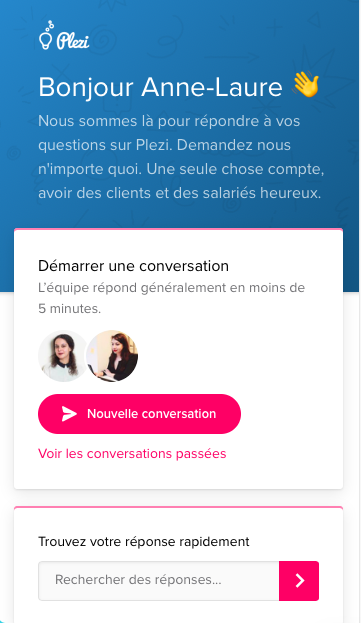Screen dimensions: 361x623
Task: Open Voir les conversations passées
Action: (x=132, y=454)
